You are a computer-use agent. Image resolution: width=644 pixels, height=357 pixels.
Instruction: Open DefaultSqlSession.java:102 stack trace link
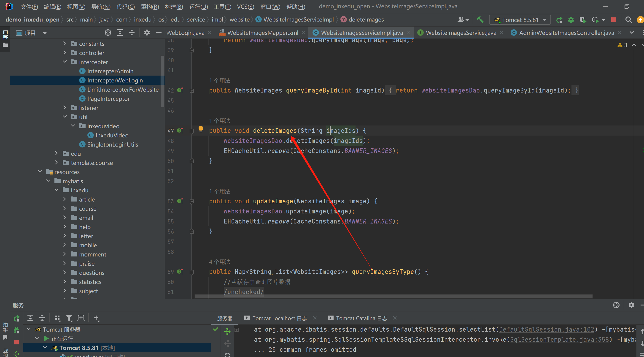[x=547, y=330]
